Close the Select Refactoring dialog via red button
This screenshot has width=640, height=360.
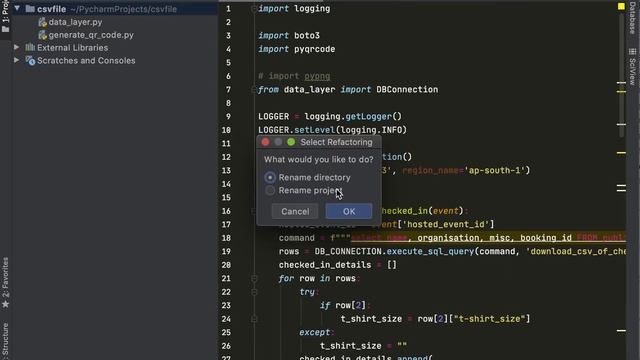click(266, 142)
